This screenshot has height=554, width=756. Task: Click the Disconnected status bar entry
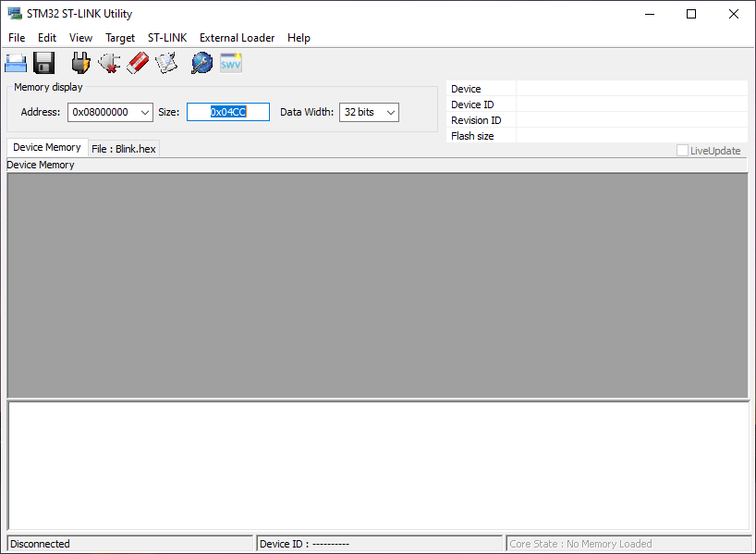coord(130,544)
